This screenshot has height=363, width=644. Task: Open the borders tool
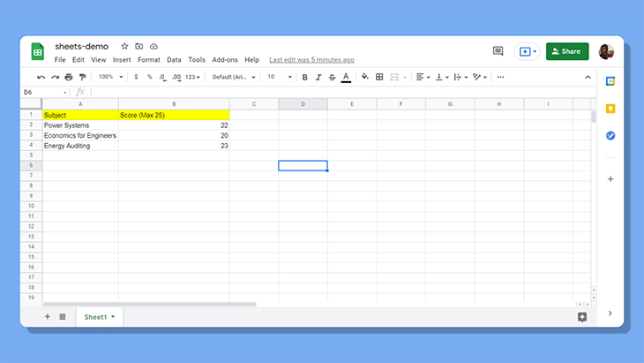click(x=379, y=77)
